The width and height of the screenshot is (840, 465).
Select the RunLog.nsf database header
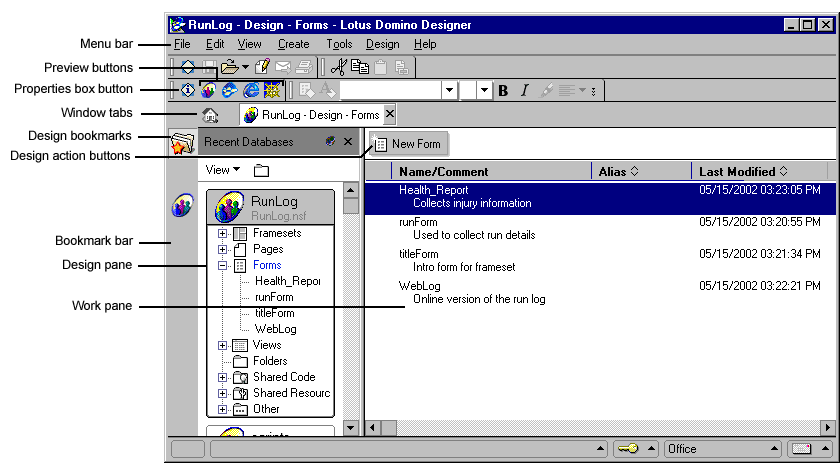(x=271, y=207)
